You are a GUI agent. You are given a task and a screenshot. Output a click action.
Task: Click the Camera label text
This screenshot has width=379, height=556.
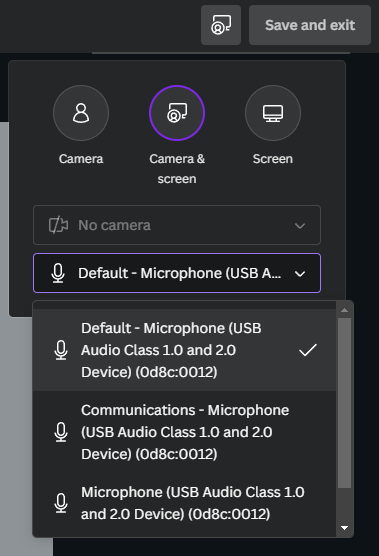81,159
